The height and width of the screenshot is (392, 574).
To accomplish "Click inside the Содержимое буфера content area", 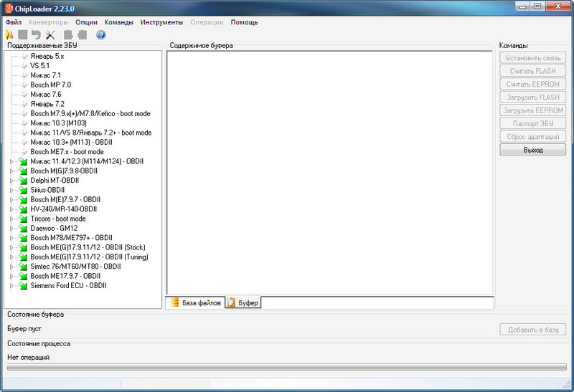I will [330, 172].
